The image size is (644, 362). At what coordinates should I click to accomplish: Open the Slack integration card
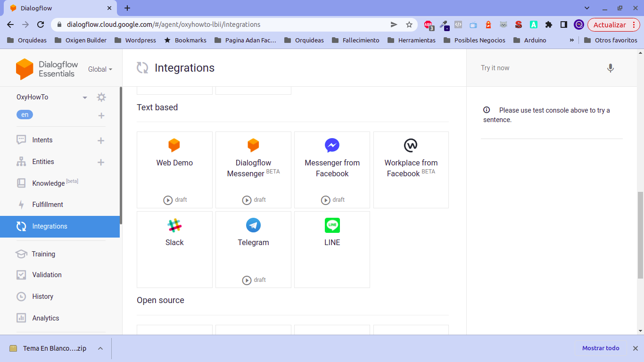coord(174,249)
